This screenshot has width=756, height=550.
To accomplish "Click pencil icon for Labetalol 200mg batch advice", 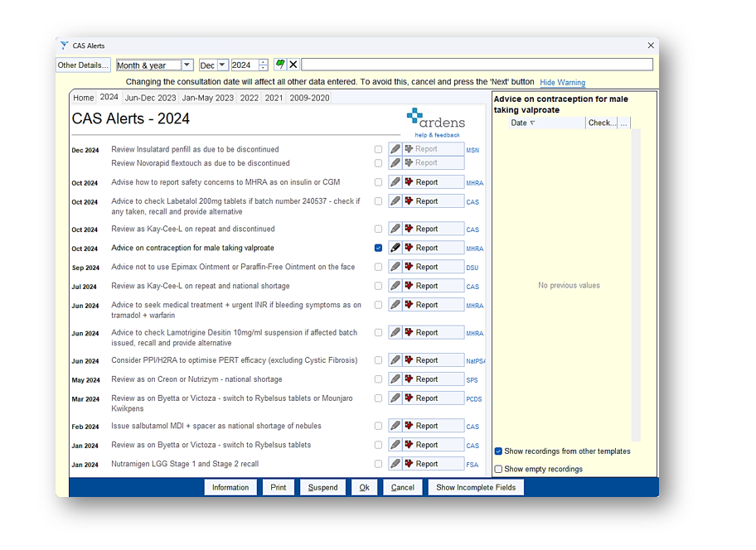I will tap(395, 201).
